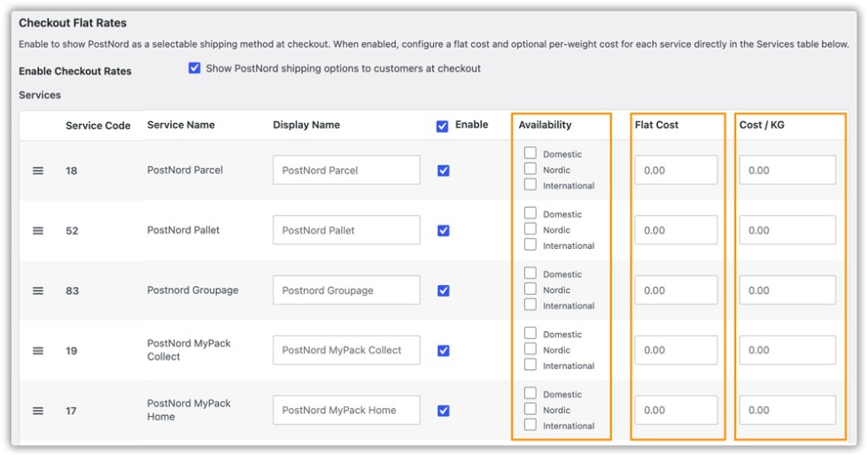This screenshot has width=868, height=455.
Task: Edit the PostNord Parcel display name field
Action: point(346,170)
